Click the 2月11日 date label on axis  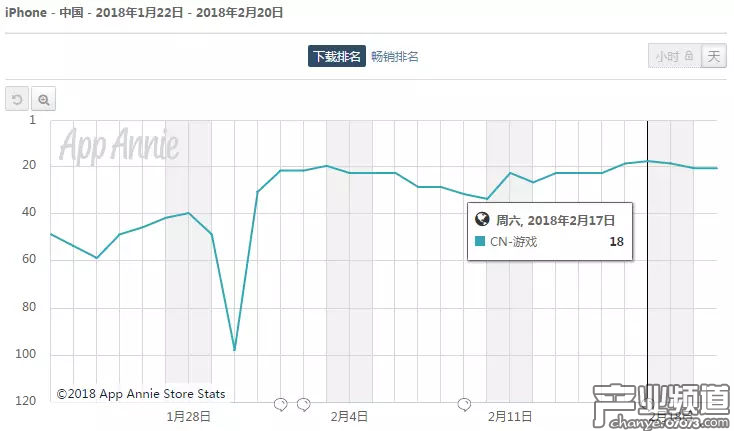(510, 416)
